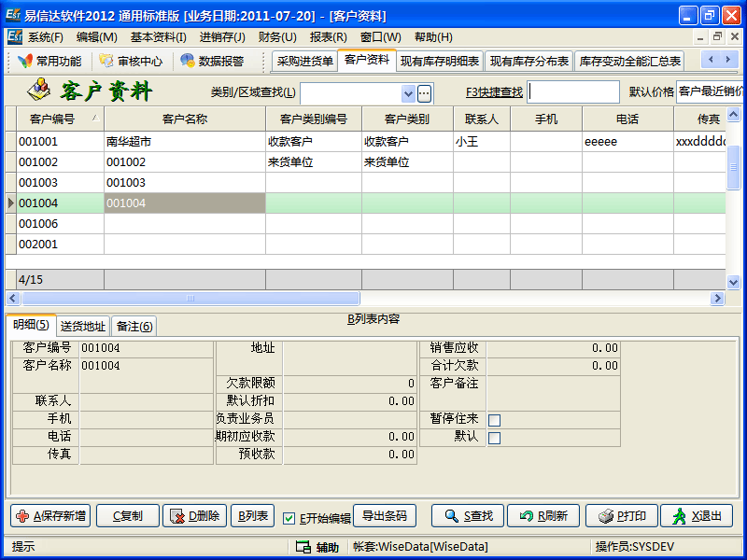
Task: Exit using the X退出 button
Action: pos(697,516)
